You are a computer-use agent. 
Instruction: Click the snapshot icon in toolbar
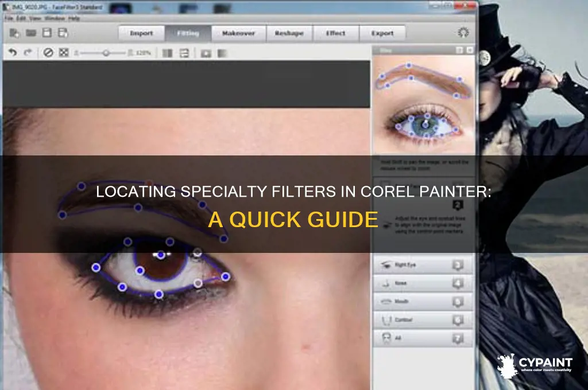coord(206,53)
